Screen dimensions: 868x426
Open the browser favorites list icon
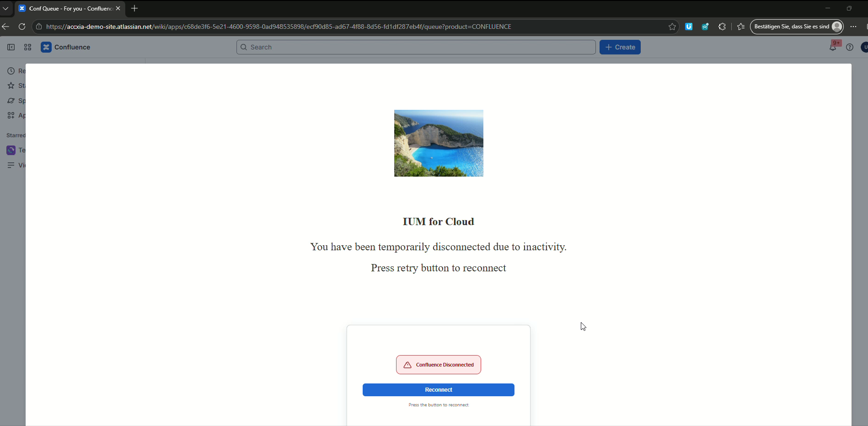point(741,27)
